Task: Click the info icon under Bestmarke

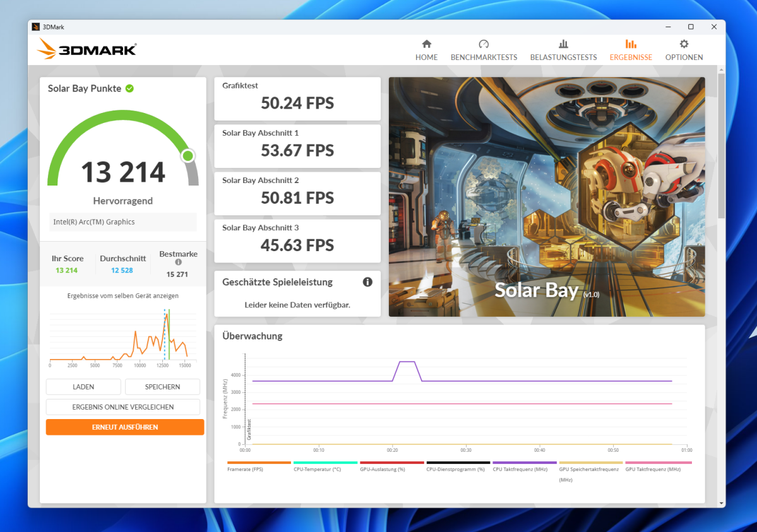Action: [178, 262]
